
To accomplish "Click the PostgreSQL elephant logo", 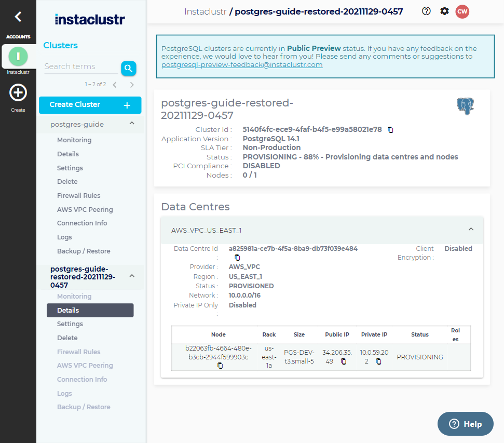I will pyautogui.click(x=465, y=106).
